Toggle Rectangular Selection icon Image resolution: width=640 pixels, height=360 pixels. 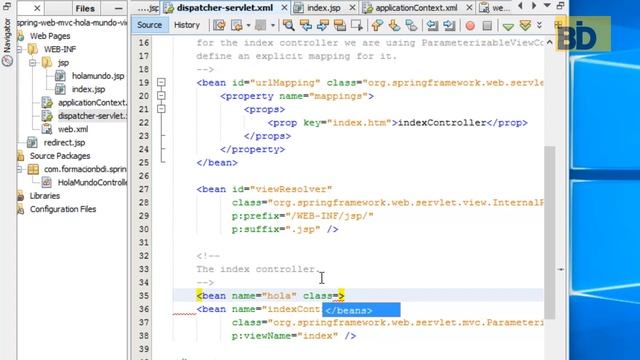tap(357, 25)
